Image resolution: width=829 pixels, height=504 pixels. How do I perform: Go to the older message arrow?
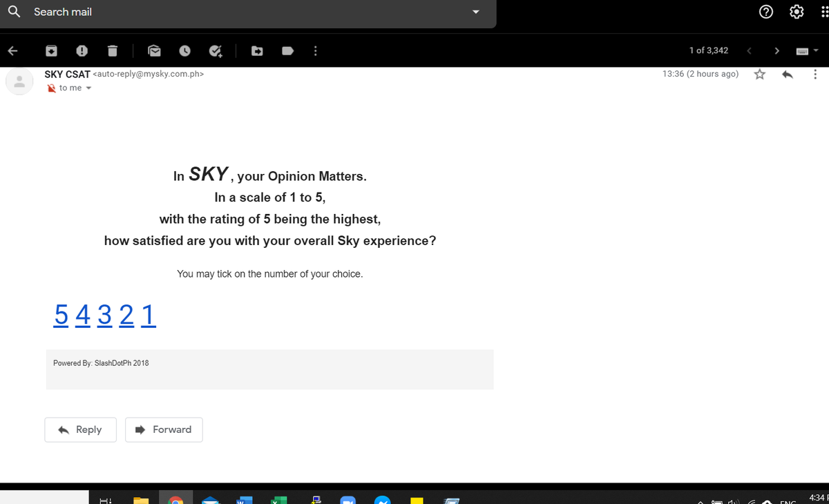click(x=776, y=50)
